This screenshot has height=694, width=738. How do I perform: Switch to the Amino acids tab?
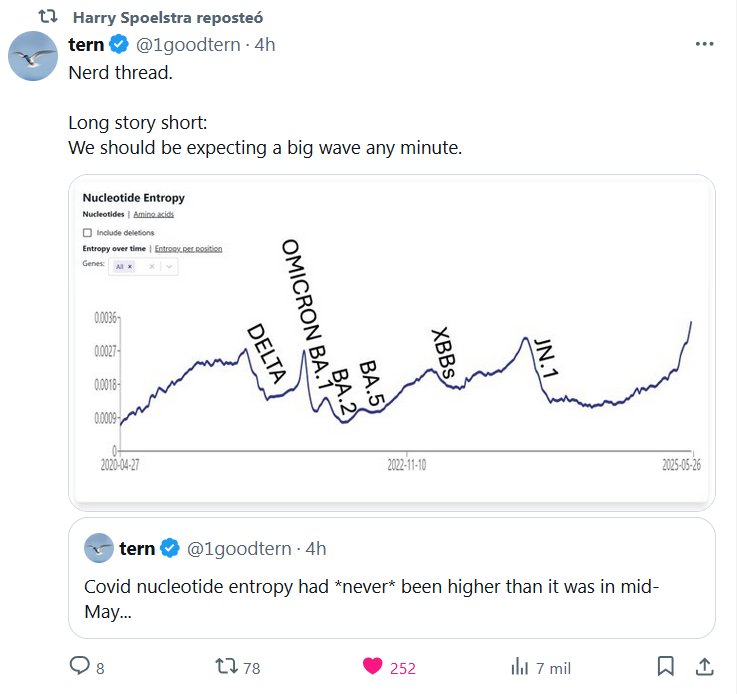pyautogui.click(x=153, y=215)
